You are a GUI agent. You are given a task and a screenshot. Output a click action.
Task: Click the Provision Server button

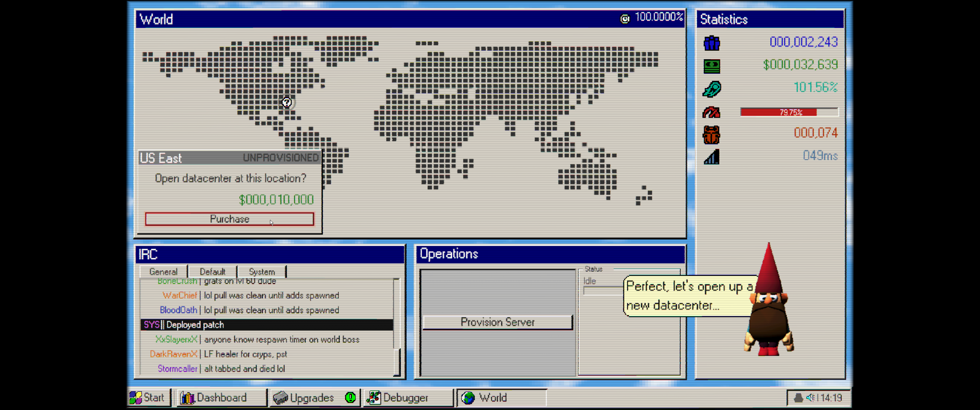[497, 322]
